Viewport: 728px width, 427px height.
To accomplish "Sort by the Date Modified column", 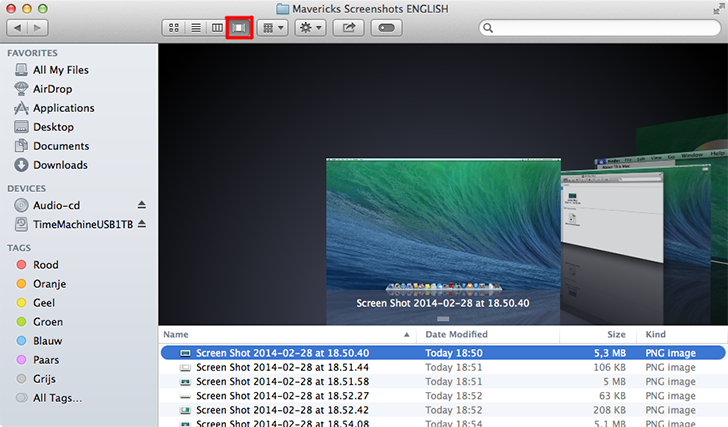I will click(x=456, y=334).
